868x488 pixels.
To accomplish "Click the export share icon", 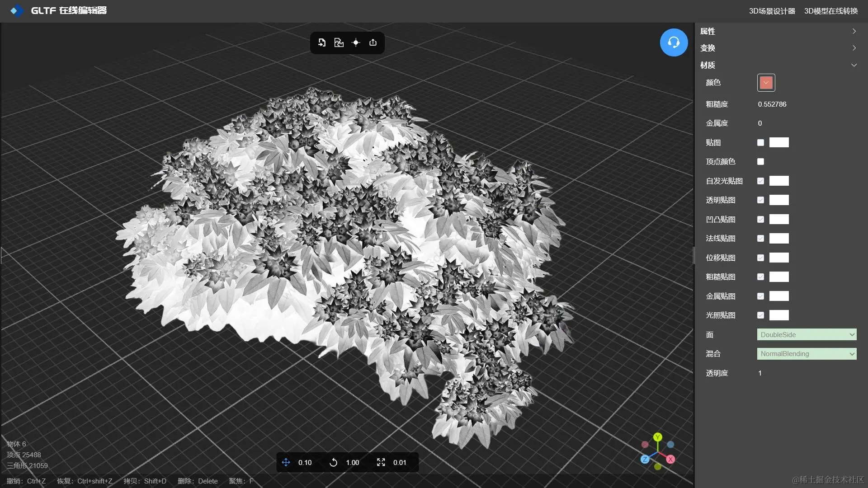I will click(373, 42).
